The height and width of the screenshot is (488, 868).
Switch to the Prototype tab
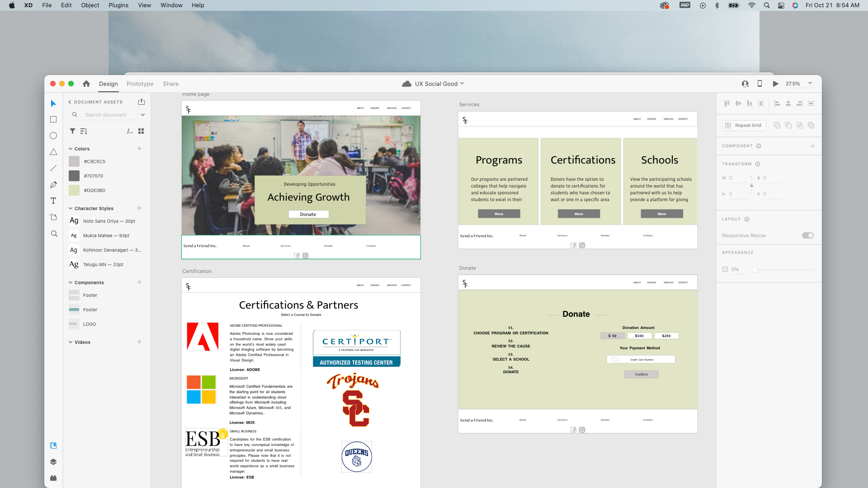pos(140,84)
